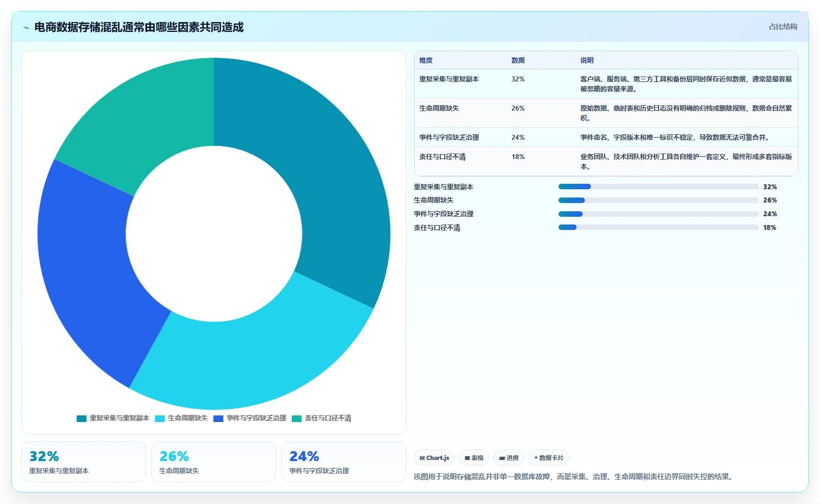This screenshot has height=504, width=820.
Task: Click the 26% 生命周期缺失 stat card
Action: click(214, 462)
